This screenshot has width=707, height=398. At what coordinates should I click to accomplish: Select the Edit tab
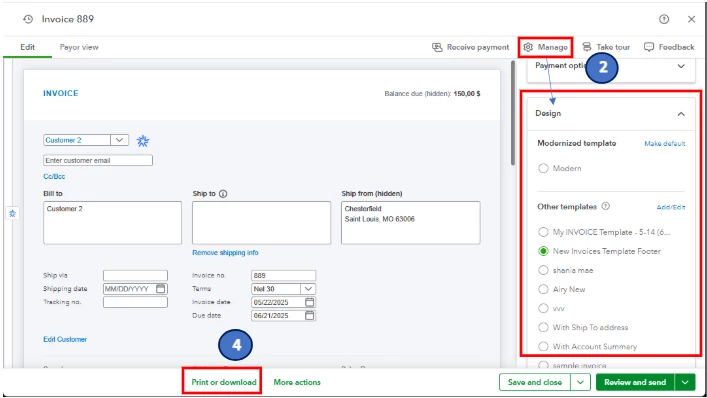[x=28, y=47]
